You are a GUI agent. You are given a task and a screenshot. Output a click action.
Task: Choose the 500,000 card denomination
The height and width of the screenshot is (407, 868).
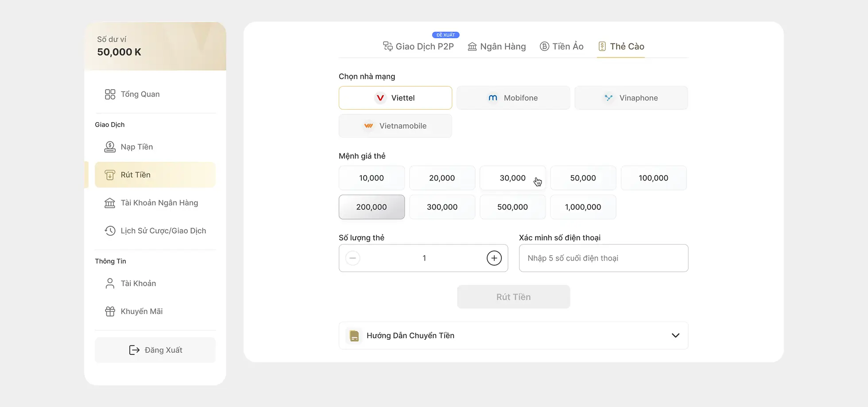512,207
